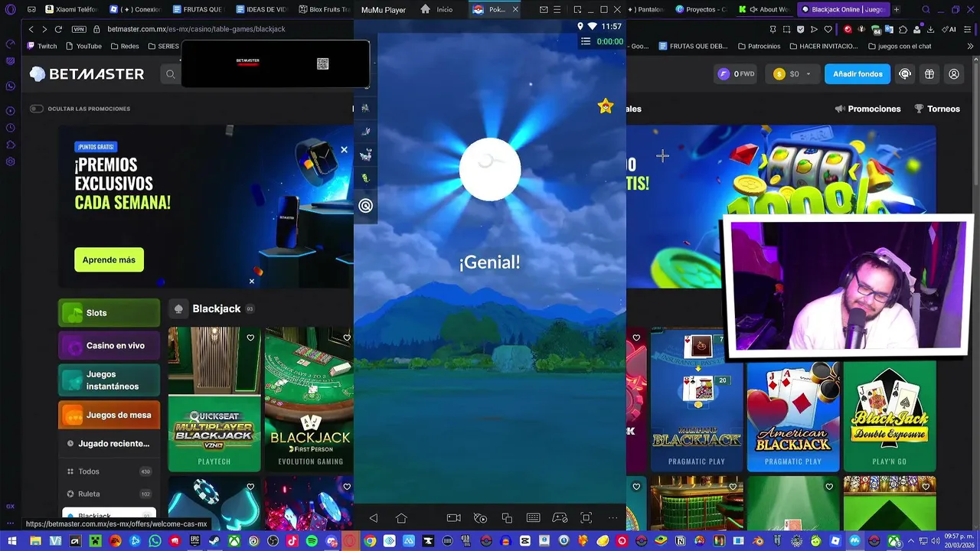Open Quickseat Multiplayer Blackjack game
Screen dimensions: 980x551
click(x=214, y=399)
